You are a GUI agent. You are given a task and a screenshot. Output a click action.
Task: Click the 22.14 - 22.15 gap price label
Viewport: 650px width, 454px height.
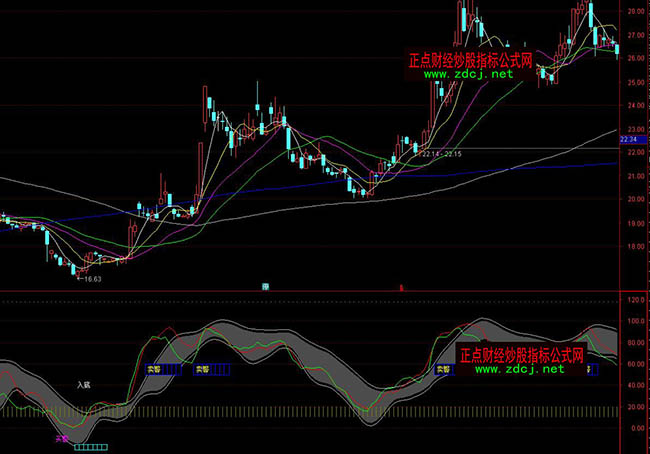pos(440,154)
